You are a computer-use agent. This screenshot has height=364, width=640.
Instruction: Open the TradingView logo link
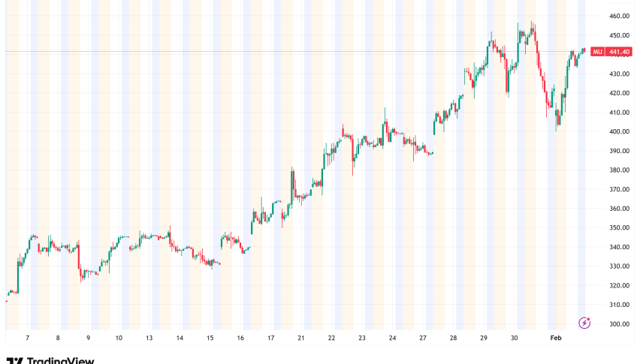pos(50,359)
